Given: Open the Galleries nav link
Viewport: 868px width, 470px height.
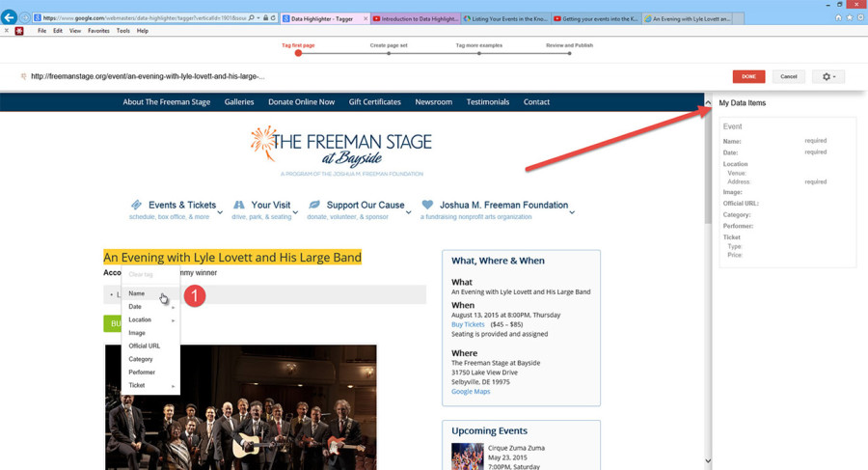Looking at the screenshot, I should [239, 102].
